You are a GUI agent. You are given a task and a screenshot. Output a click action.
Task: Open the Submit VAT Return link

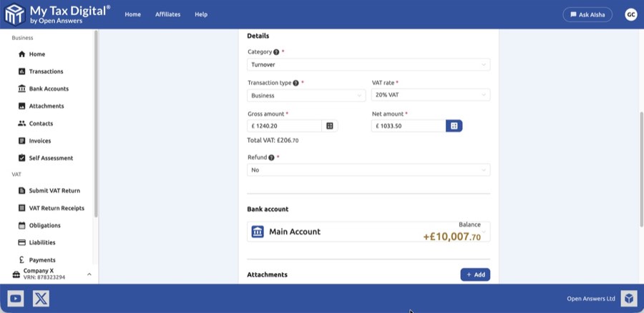[54, 191]
